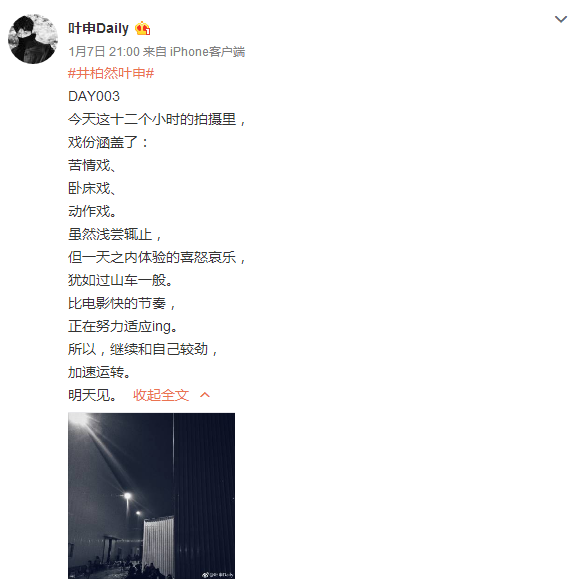Image resolution: width=573 pixels, height=583 pixels.
Task: Click the 叶申Daily profile avatar
Action: pos(33,39)
